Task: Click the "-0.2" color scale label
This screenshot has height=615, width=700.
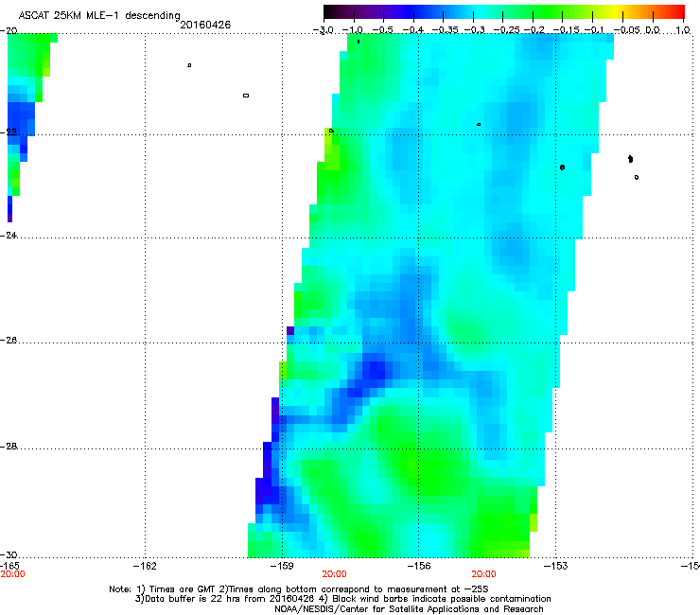Action: pos(534,30)
